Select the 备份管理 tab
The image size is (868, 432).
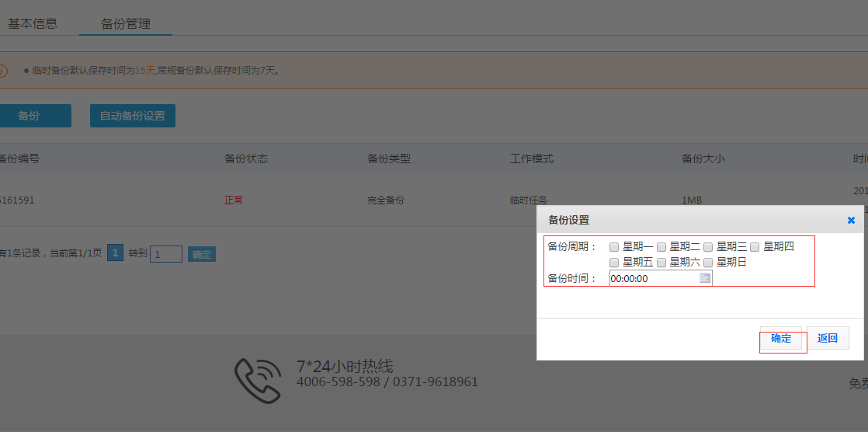click(126, 23)
